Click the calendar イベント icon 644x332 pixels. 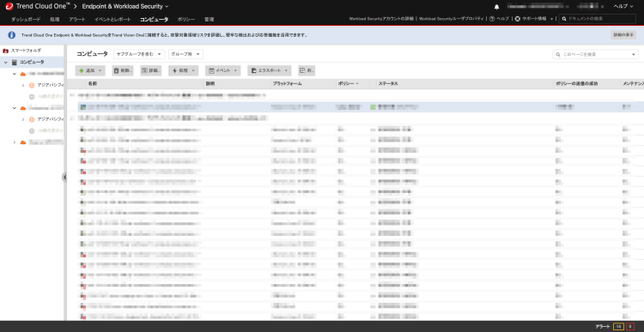point(211,70)
